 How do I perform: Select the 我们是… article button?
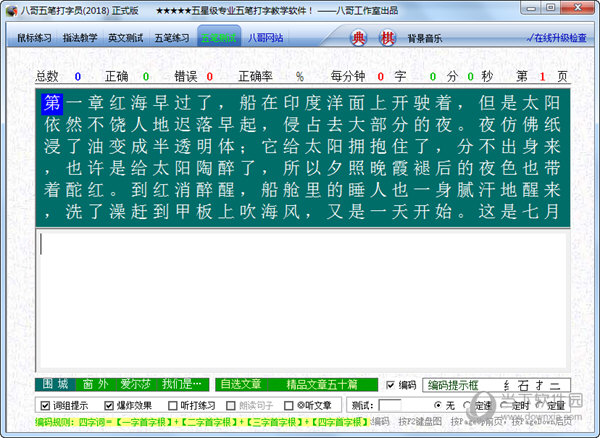pos(182,384)
